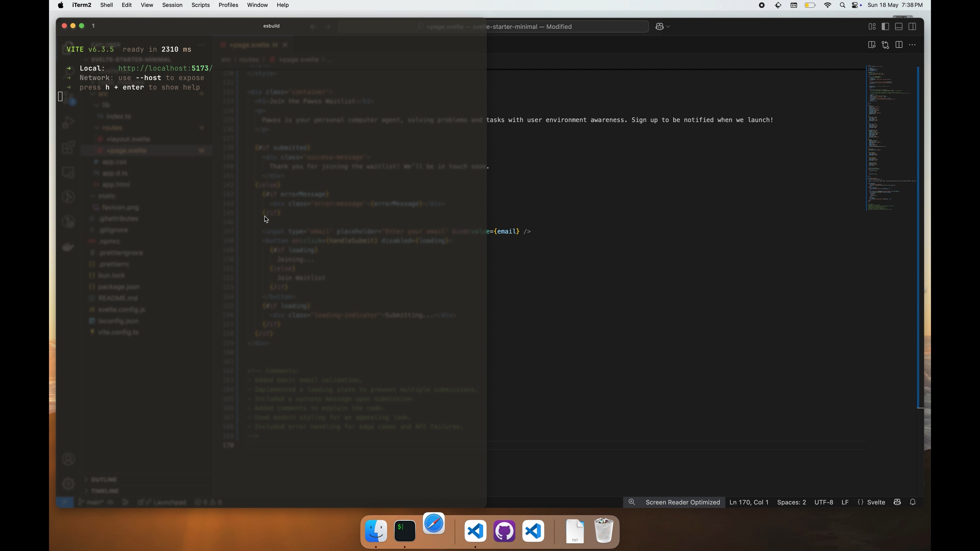Click the Ln 170, Col 1 indicator
The image size is (980, 551).
click(x=749, y=502)
